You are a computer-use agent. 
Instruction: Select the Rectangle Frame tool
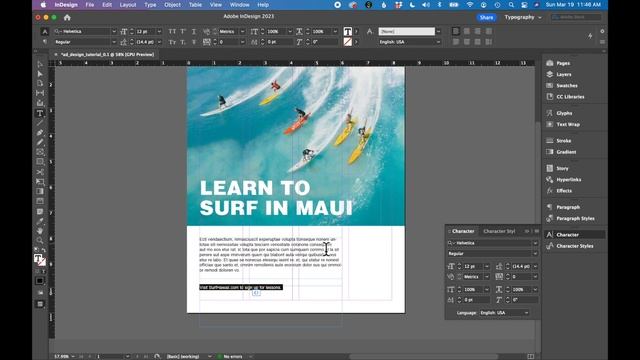coord(40,152)
